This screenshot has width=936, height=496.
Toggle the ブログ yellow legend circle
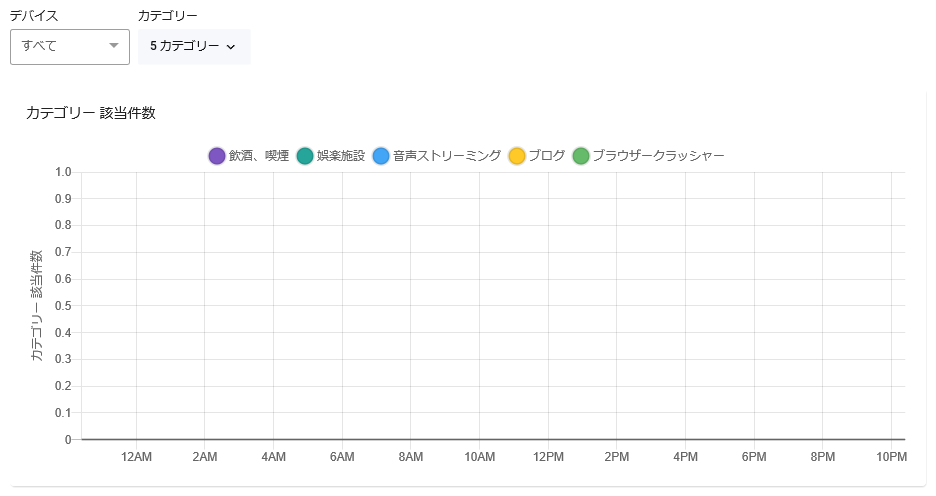point(517,156)
